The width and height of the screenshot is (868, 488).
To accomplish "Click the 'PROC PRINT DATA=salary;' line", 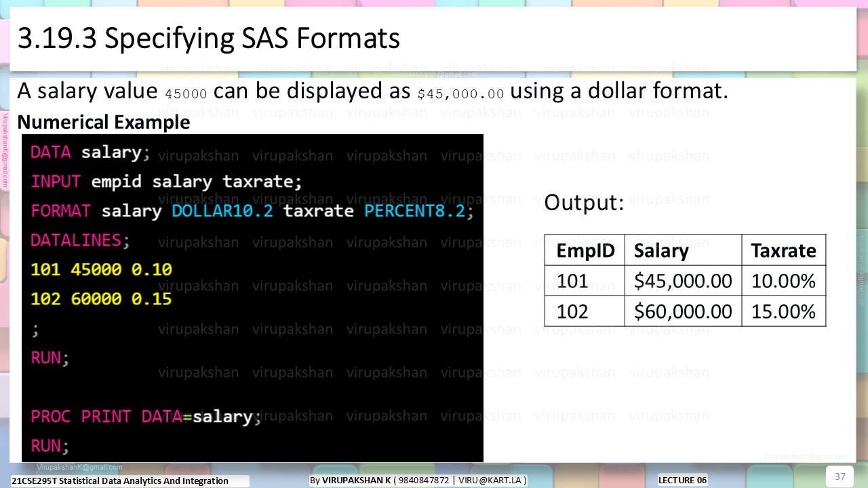I will (x=146, y=417).
